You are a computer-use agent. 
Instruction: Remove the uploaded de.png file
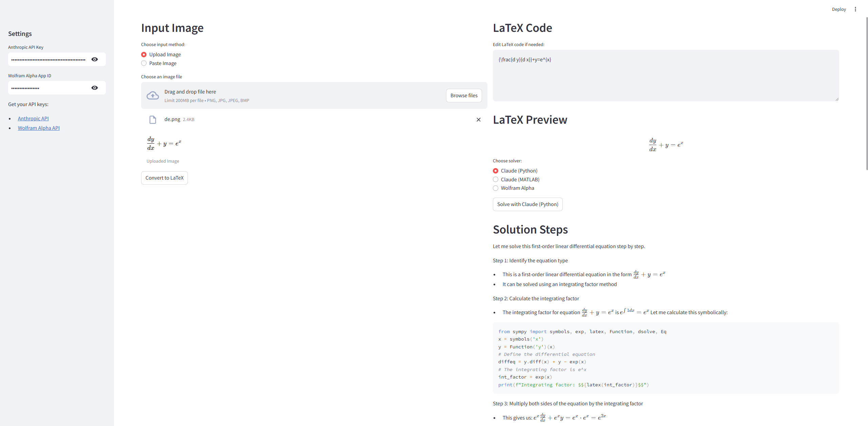pyautogui.click(x=478, y=120)
